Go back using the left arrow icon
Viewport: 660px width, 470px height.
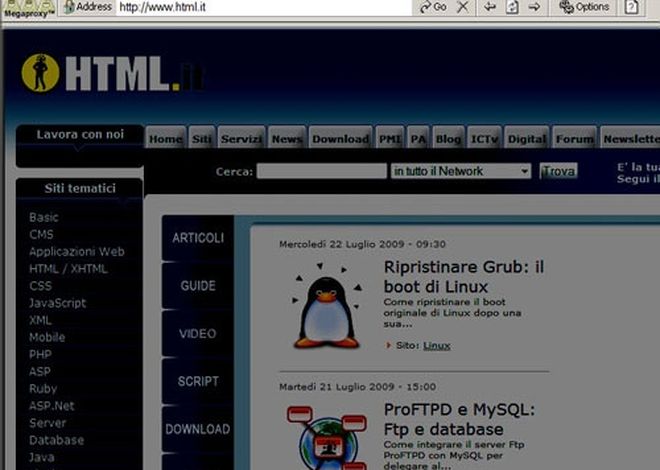(x=490, y=7)
